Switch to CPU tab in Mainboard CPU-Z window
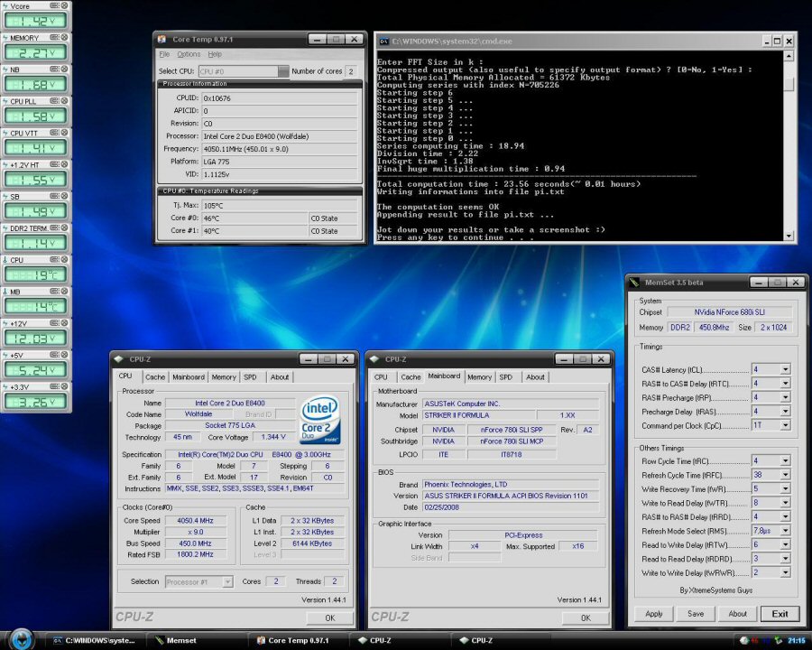The image size is (812, 650). [381, 377]
